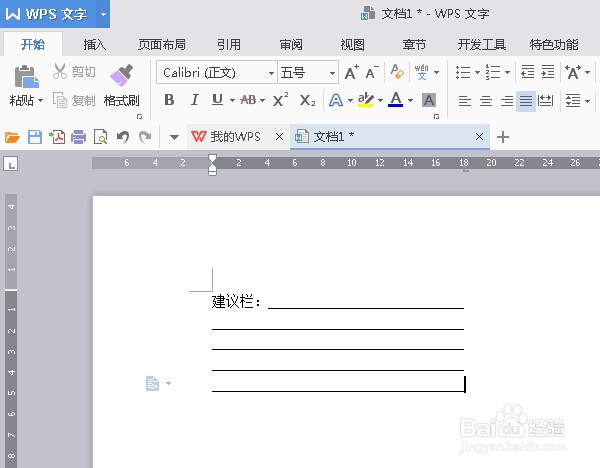Open highlight color dropdown arrow

click(380, 101)
